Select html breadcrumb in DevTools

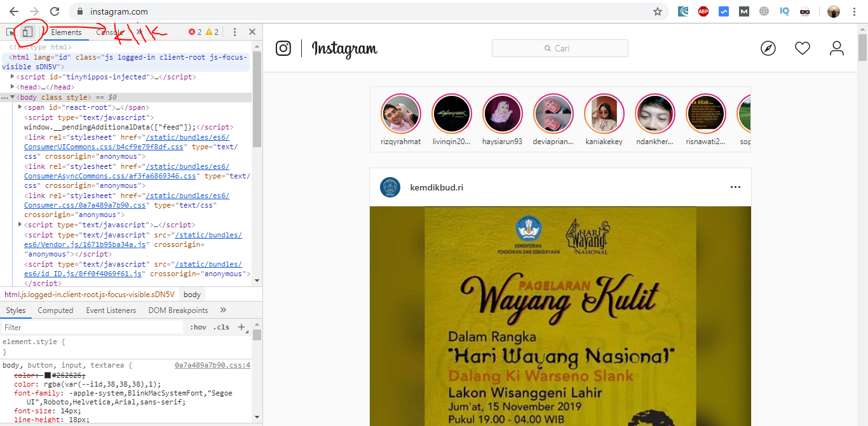89,295
